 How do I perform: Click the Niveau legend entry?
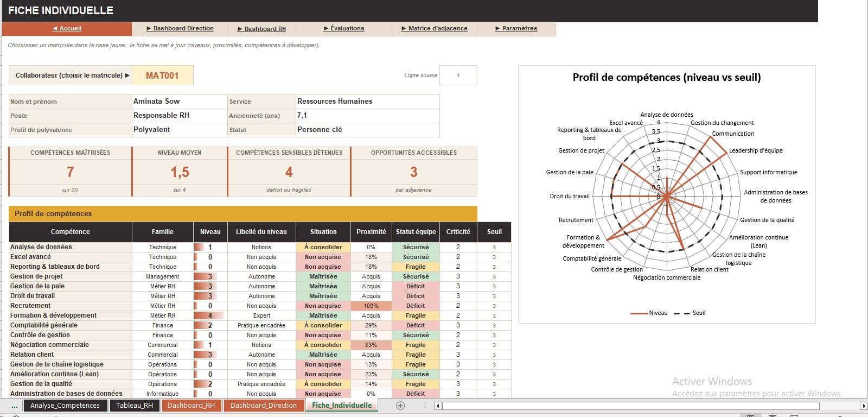pos(649,313)
